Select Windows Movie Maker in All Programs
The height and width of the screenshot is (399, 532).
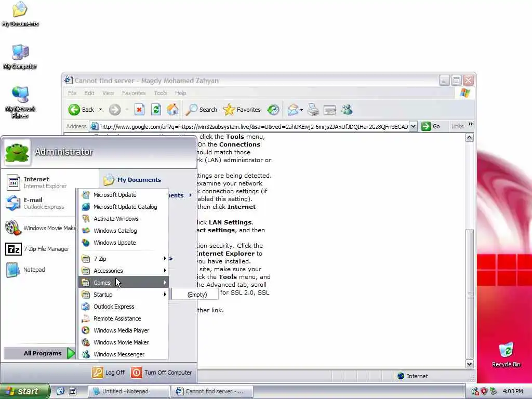(124, 342)
